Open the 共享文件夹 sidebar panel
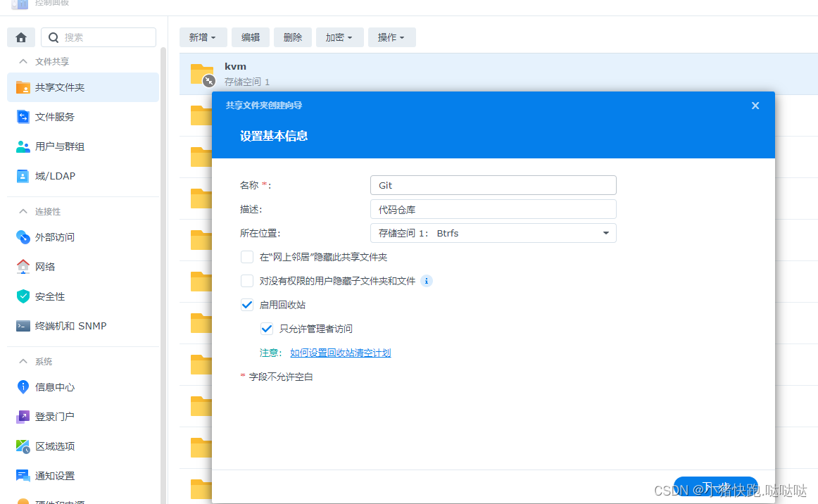818x504 pixels. pos(61,87)
